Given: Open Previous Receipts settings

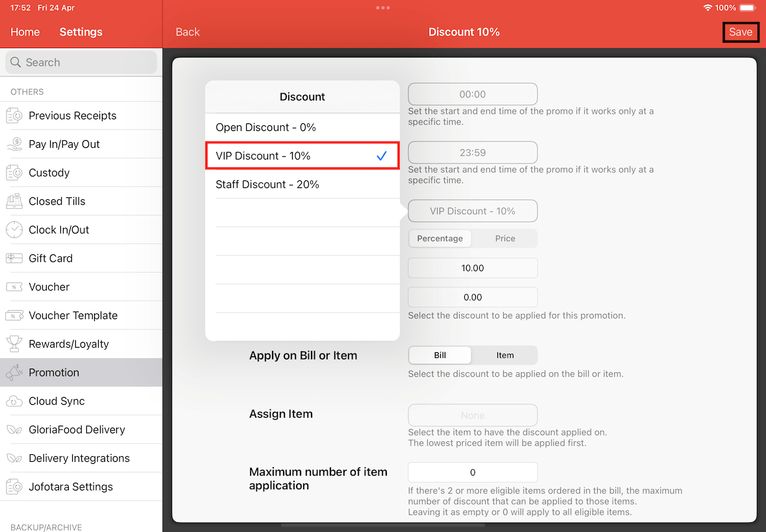Looking at the screenshot, I should pyautogui.click(x=81, y=115).
